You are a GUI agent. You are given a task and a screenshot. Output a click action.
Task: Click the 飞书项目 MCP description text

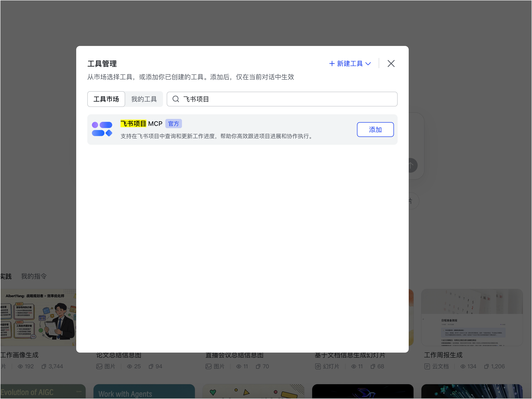coord(216,136)
